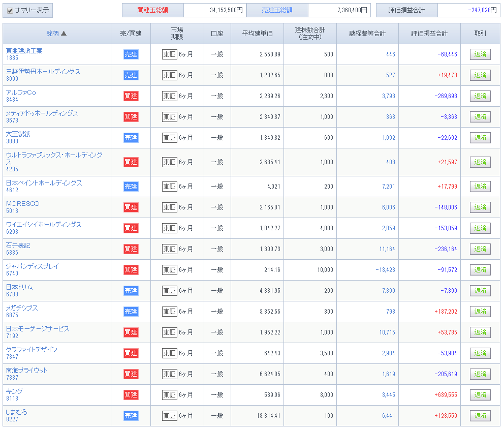This screenshot has height=429, width=504.
Task: Open fees value 6,441 for しまむら
Action: point(389,416)
